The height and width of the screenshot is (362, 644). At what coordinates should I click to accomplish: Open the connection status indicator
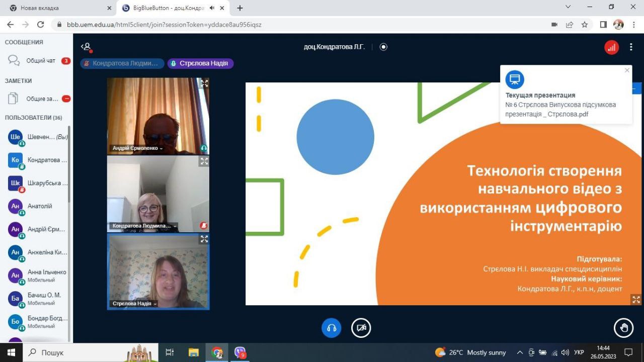(611, 47)
